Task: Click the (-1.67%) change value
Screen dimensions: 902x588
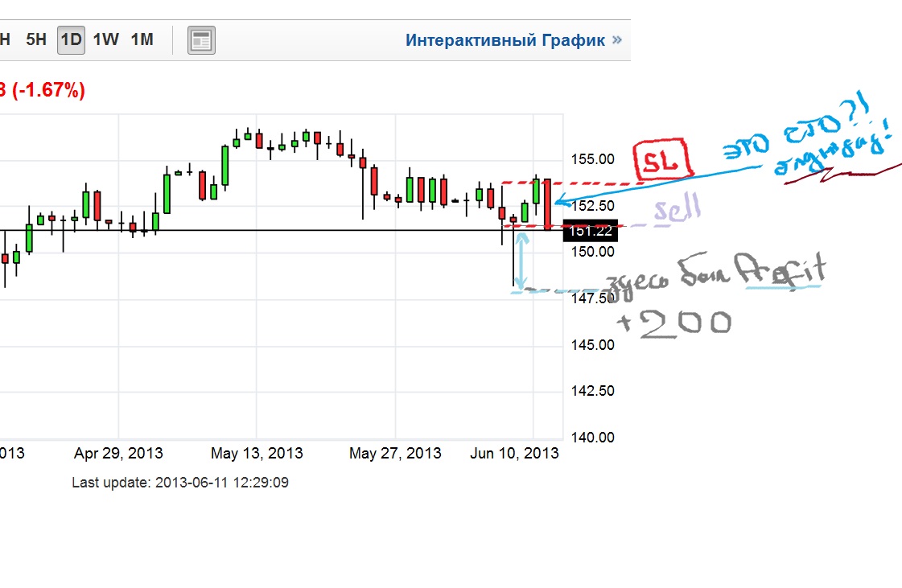Action: (48, 90)
